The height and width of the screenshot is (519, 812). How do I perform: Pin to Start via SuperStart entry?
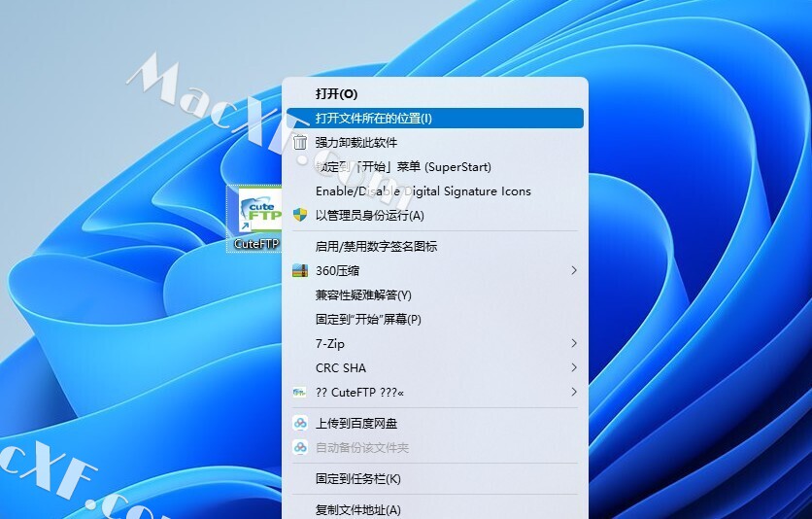click(435, 167)
